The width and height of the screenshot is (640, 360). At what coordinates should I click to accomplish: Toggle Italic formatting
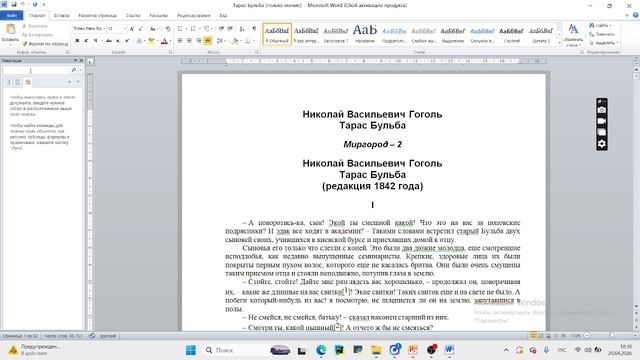(x=86, y=41)
